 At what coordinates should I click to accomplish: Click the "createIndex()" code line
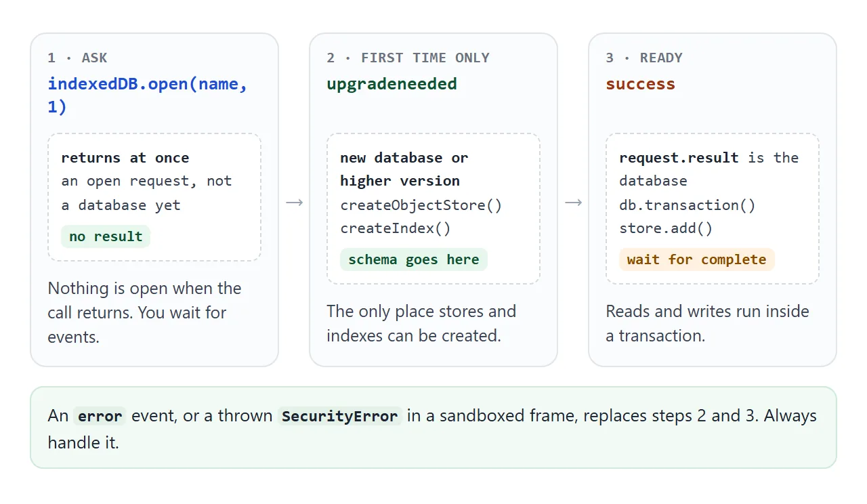point(396,228)
